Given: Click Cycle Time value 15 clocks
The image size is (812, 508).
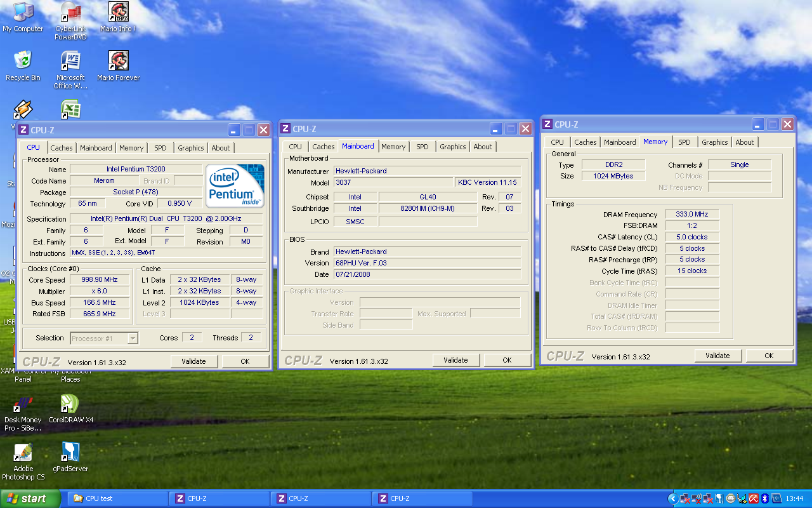Looking at the screenshot, I should [x=692, y=271].
